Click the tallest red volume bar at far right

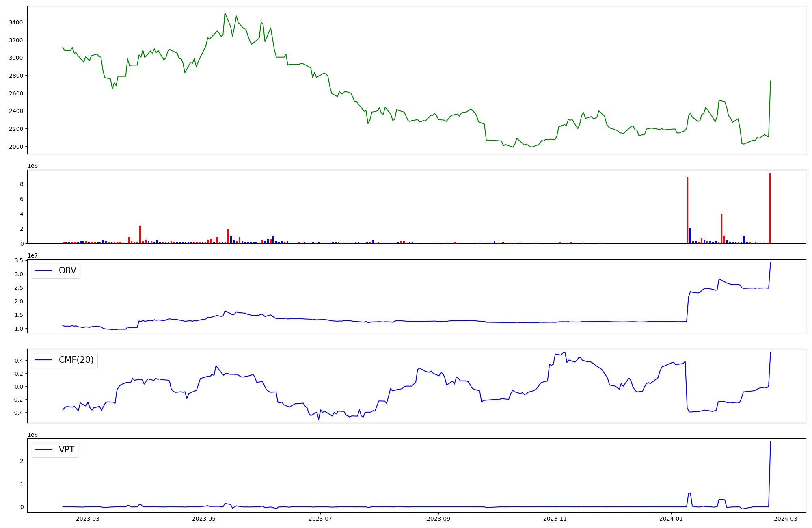click(769, 207)
